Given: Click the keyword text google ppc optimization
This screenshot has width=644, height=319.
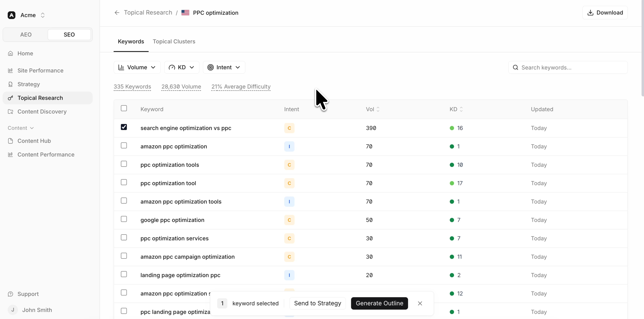Looking at the screenshot, I should tap(172, 220).
